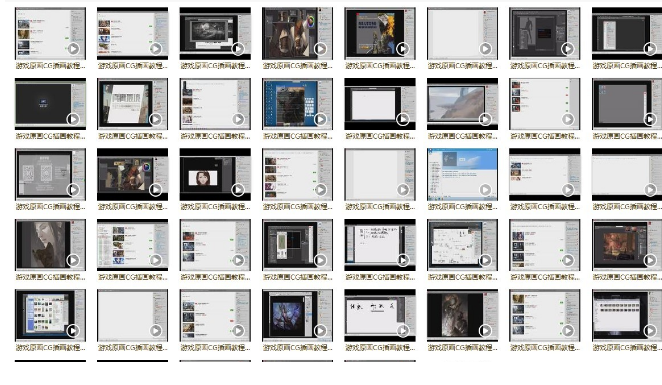Viewport: 662px width, 385px height.
Task: Open the thumbnail with the blue-purple fantasy painting
Action: coord(297,315)
